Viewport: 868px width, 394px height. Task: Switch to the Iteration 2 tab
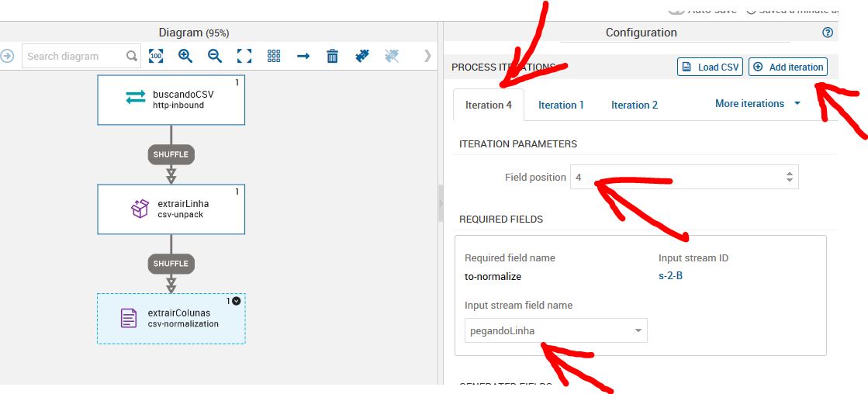634,105
